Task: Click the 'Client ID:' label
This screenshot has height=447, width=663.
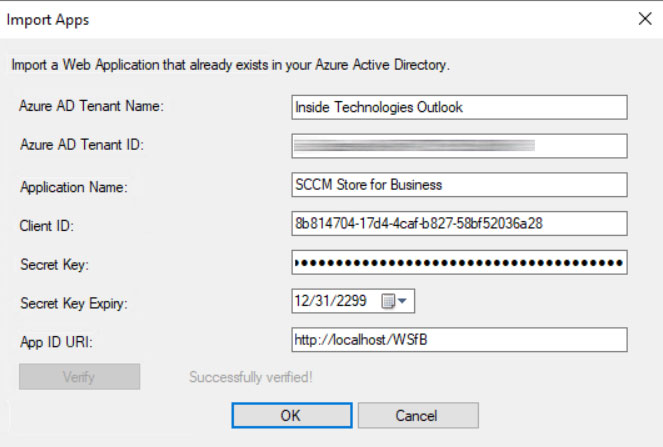Action: click(47, 226)
